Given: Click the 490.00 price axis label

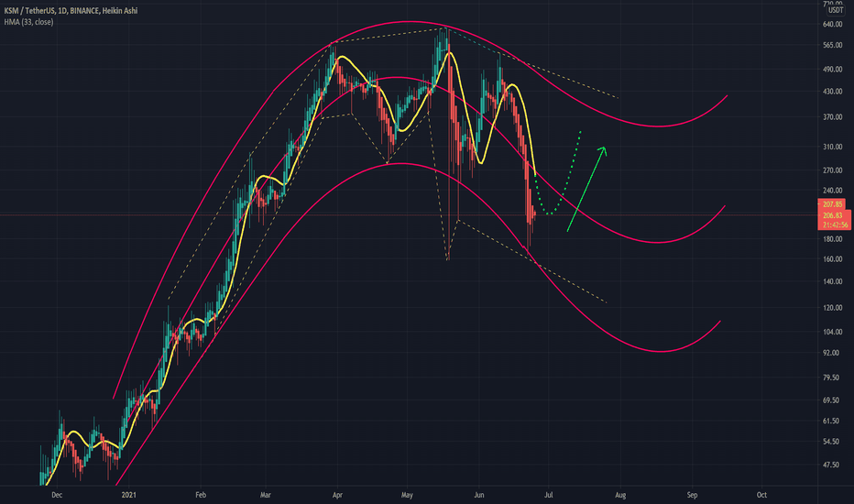Looking at the screenshot, I should click(x=833, y=70).
